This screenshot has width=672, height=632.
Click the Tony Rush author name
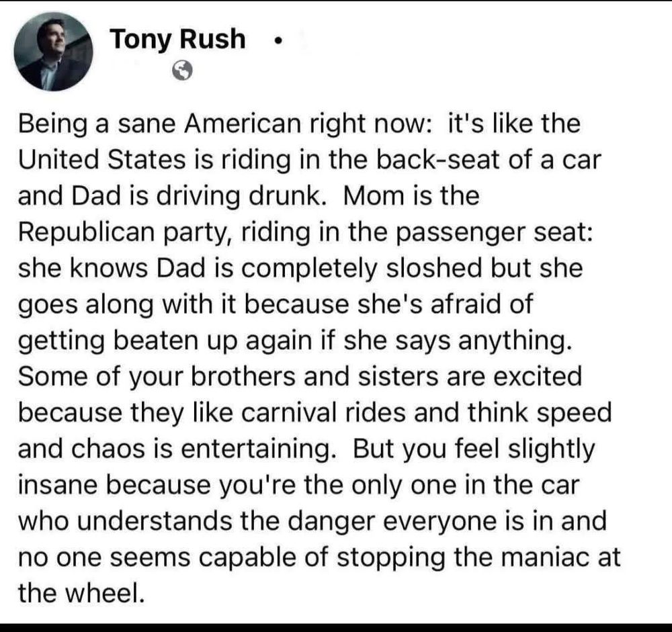[177, 40]
